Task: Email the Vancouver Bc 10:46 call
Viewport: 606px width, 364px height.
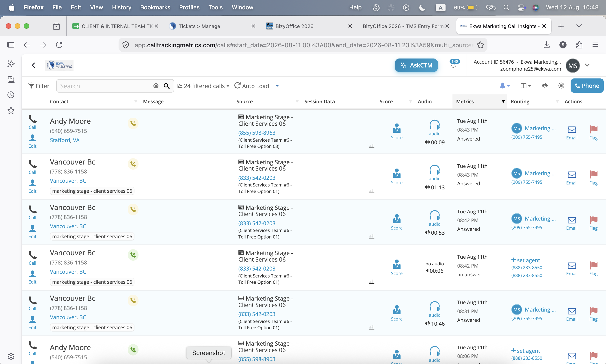Action: (x=572, y=314)
